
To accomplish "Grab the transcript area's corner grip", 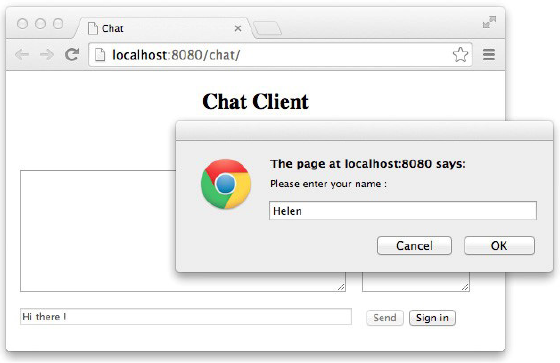I will 341,287.
